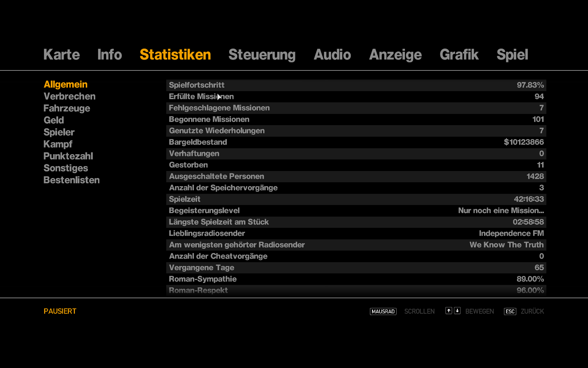This screenshot has width=588, height=368.
Task: Click the PAUSIERT status text
Action: 60,311
